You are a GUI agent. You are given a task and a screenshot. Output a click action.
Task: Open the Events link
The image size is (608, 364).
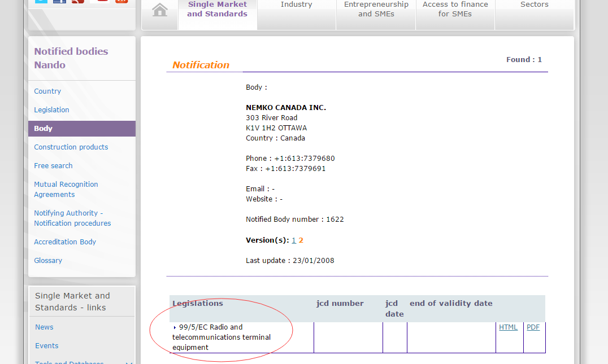(46, 346)
